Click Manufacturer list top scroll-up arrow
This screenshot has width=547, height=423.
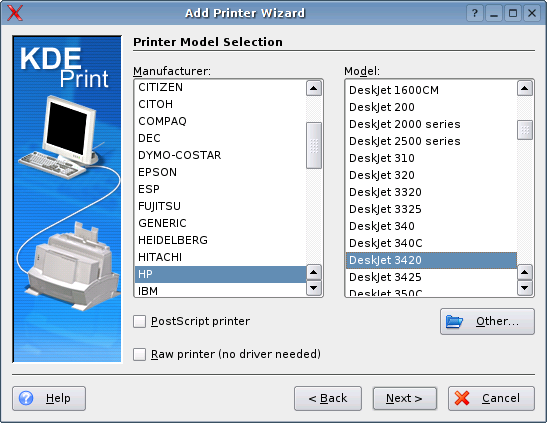pos(314,88)
